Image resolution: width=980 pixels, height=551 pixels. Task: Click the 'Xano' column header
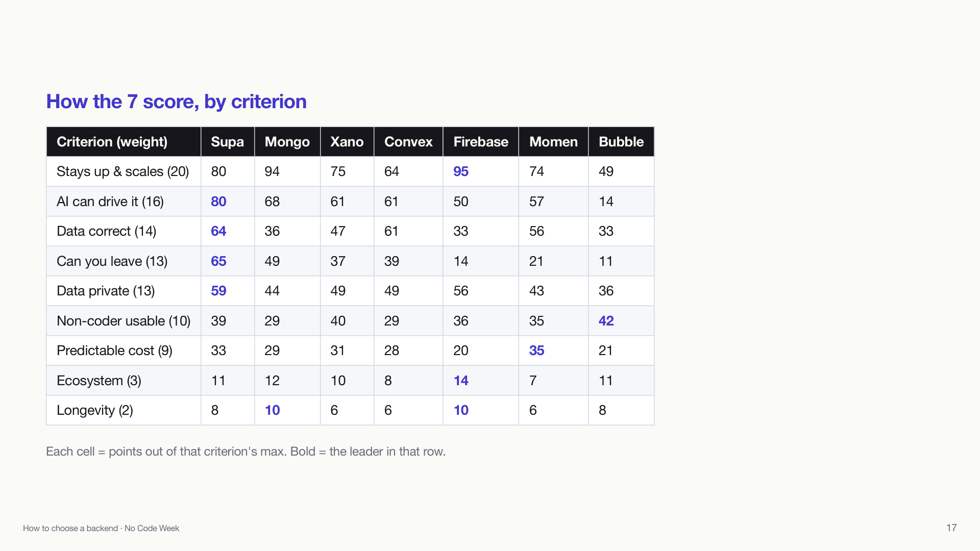click(x=347, y=142)
